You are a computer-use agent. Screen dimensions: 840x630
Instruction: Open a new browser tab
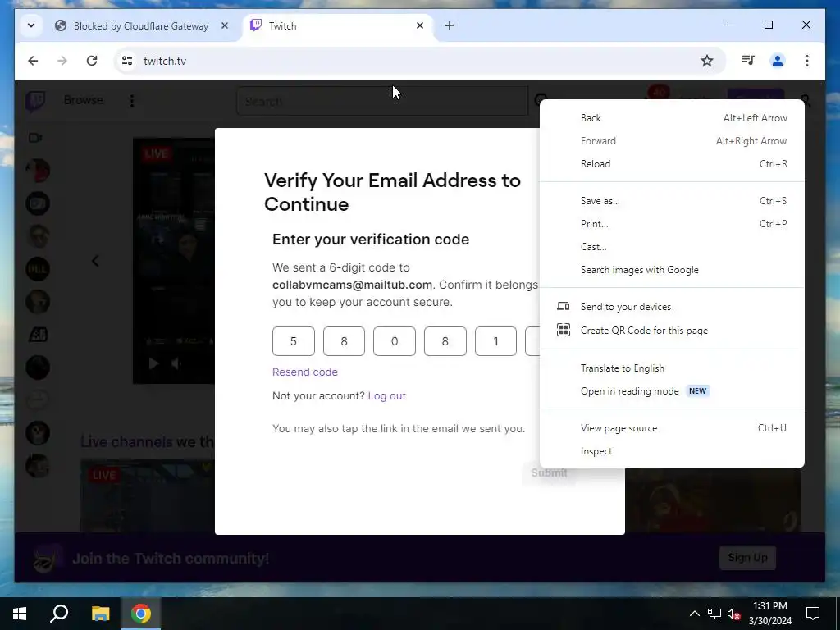point(450,25)
